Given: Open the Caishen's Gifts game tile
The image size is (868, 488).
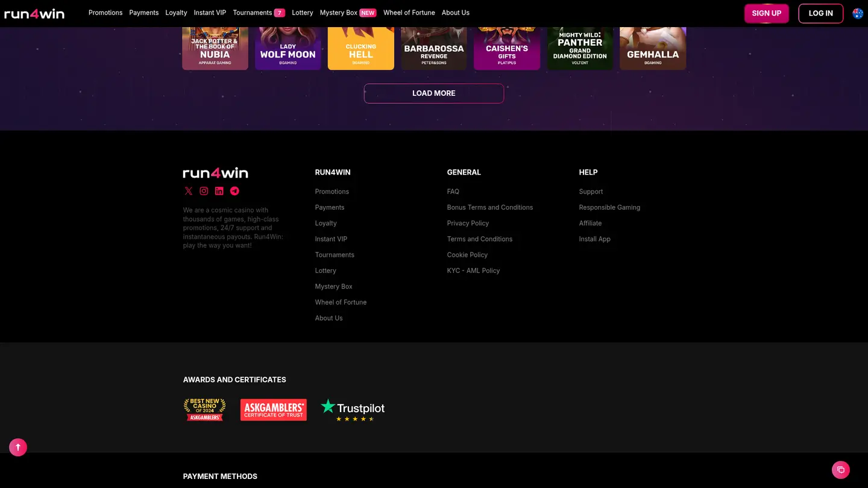Looking at the screenshot, I should pos(507,48).
